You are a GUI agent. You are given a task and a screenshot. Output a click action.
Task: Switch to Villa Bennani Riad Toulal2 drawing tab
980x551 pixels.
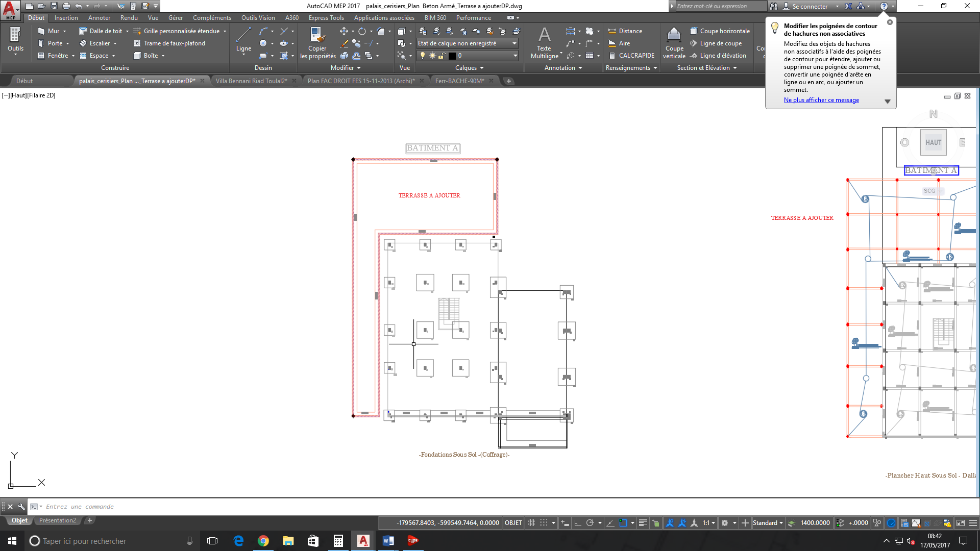coord(251,81)
